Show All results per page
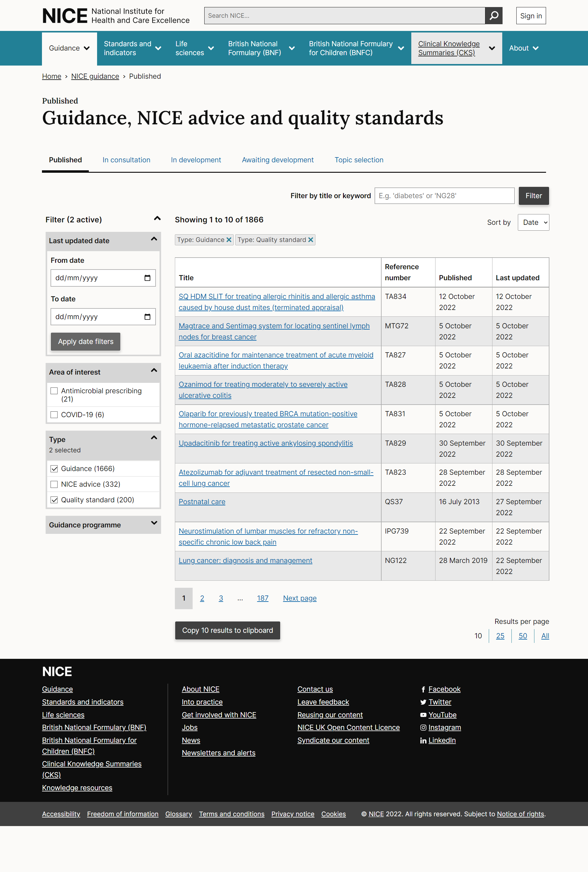 click(x=545, y=636)
